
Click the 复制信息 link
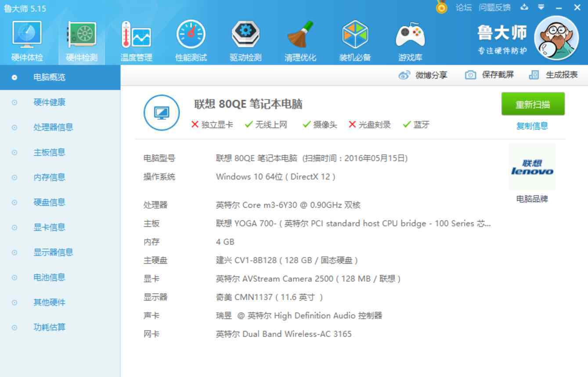coord(532,126)
